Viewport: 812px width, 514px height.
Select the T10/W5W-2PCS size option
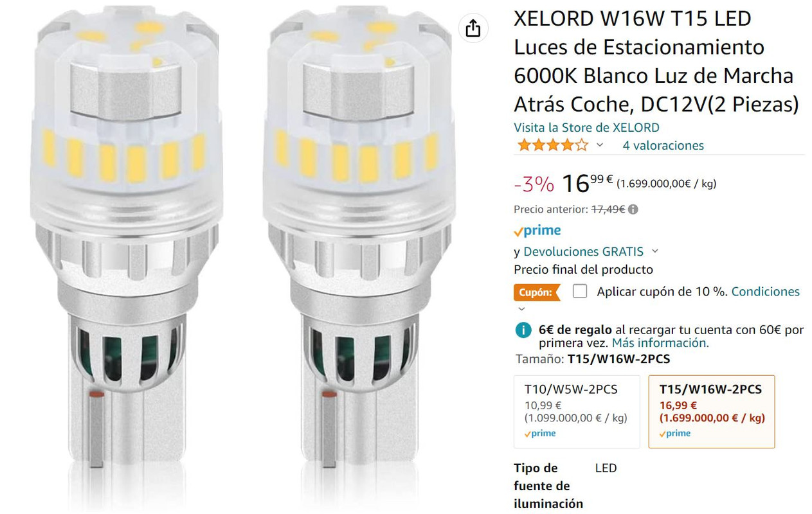(577, 411)
